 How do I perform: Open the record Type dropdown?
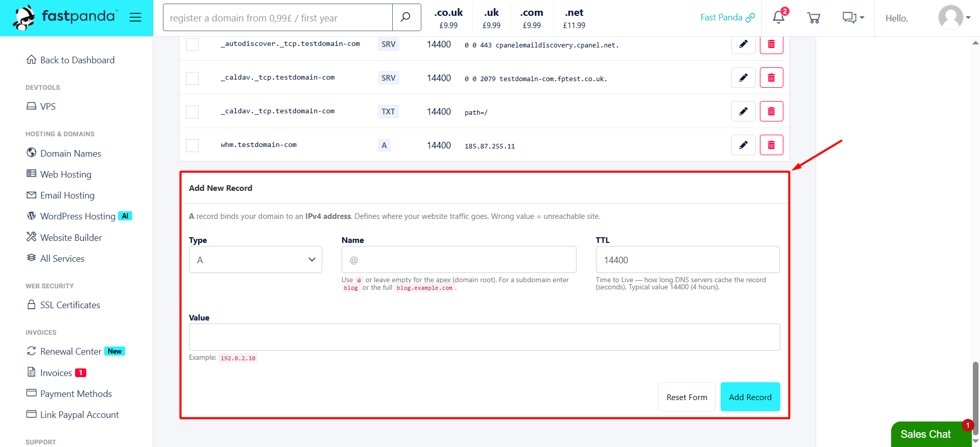click(x=255, y=260)
